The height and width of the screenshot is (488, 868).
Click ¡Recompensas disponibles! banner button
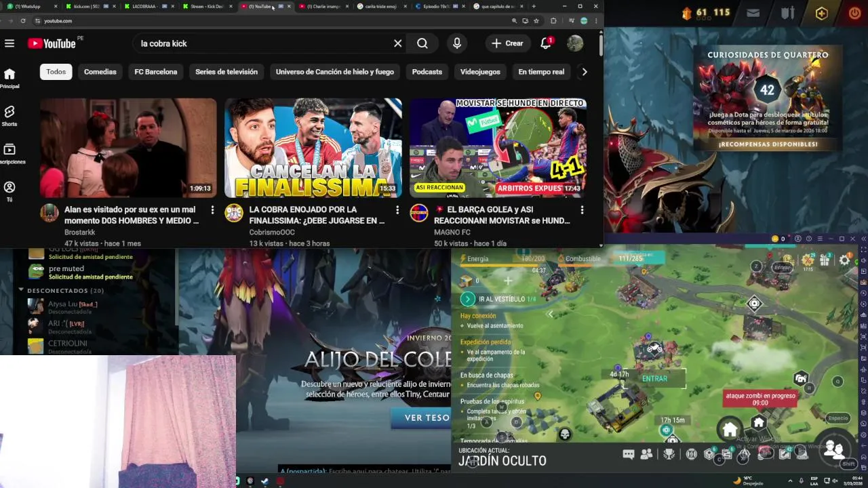768,144
